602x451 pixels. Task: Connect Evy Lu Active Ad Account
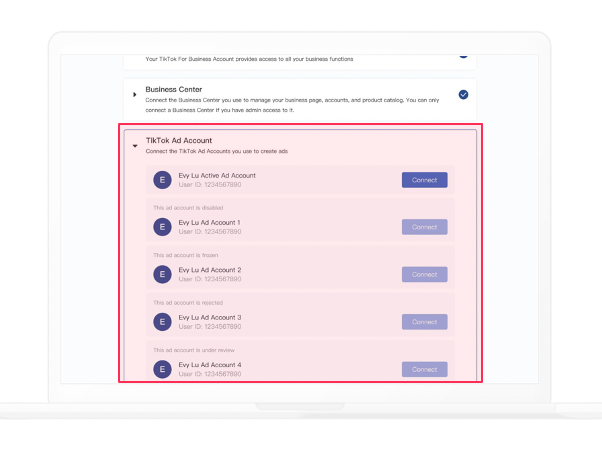click(425, 180)
